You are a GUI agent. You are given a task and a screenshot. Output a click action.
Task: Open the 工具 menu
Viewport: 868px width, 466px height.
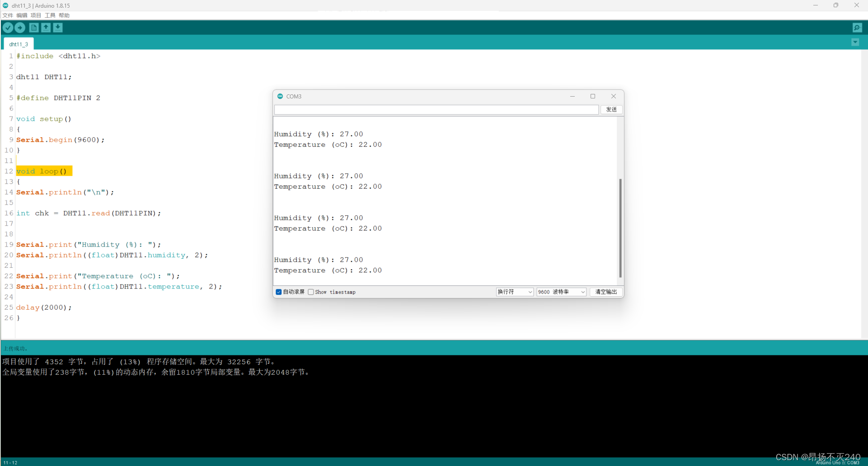click(50, 15)
